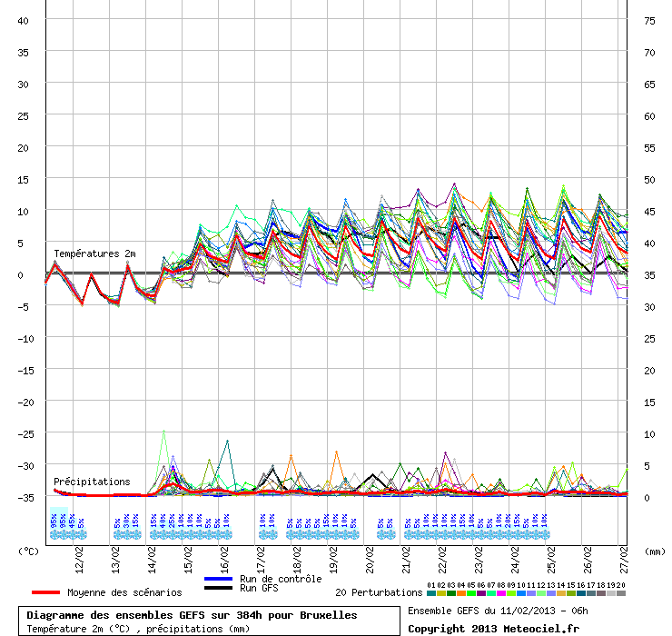
Task: Click the 24/02 date axis label
Action: coord(515,560)
